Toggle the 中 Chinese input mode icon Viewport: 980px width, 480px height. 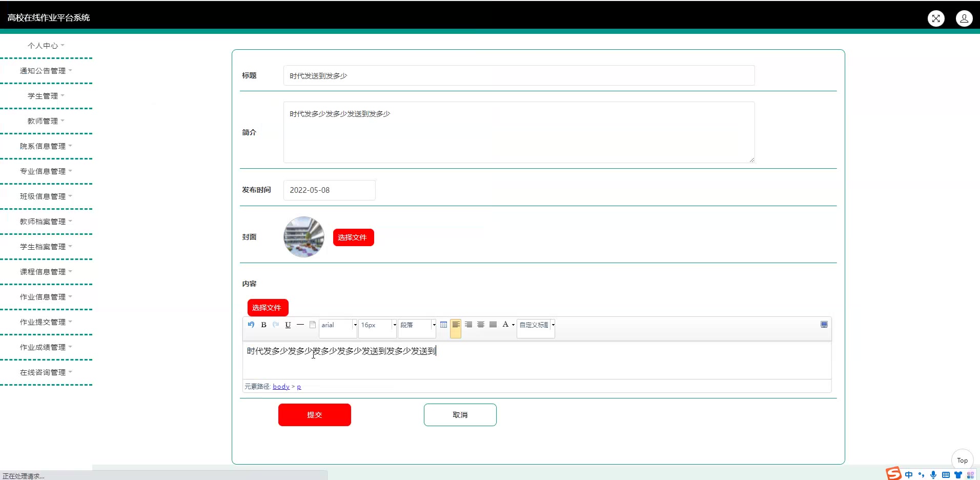pos(909,475)
